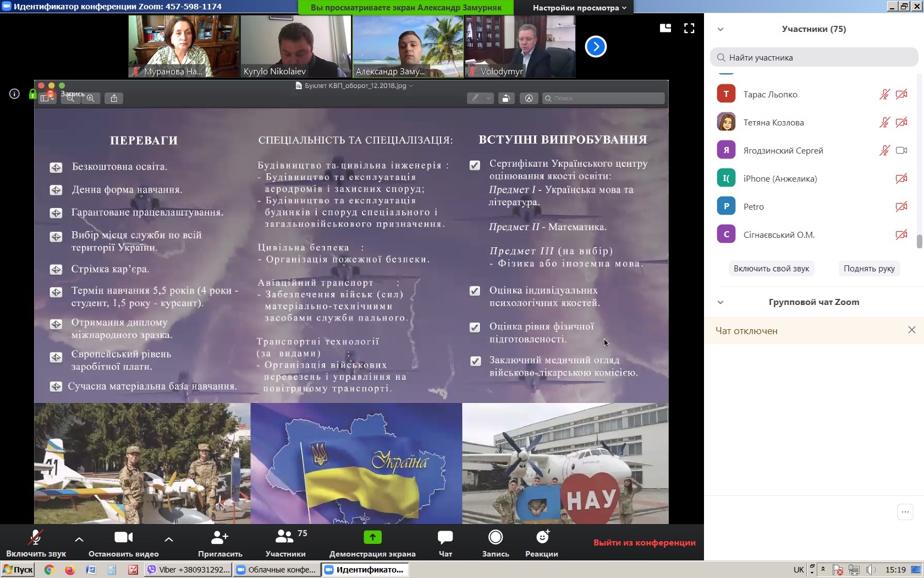
Task: Switch video layout view icon
Action: 665,29
